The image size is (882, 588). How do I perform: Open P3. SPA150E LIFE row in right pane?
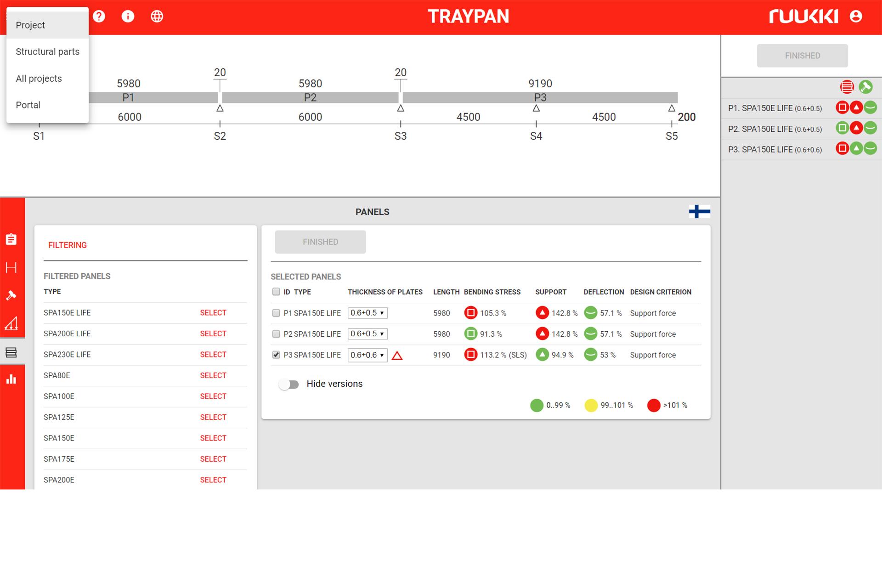802,150
